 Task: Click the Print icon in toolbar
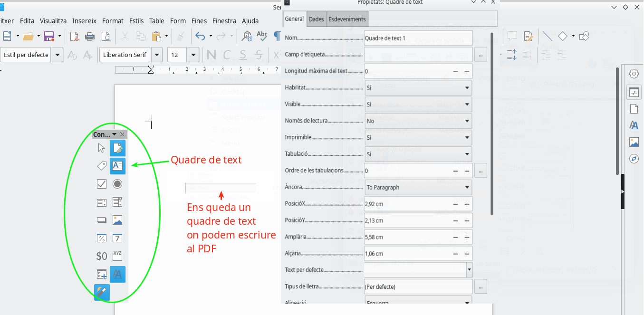[x=89, y=36]
